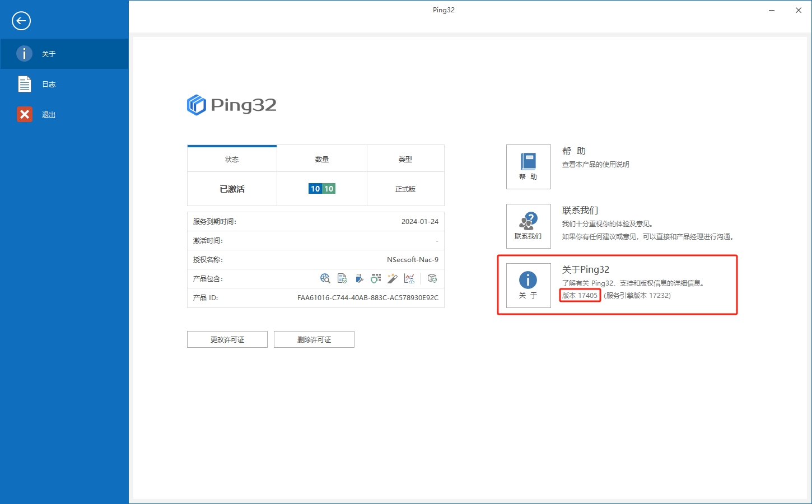Click the 查看本产品的使用说明 description

point(596,164)
